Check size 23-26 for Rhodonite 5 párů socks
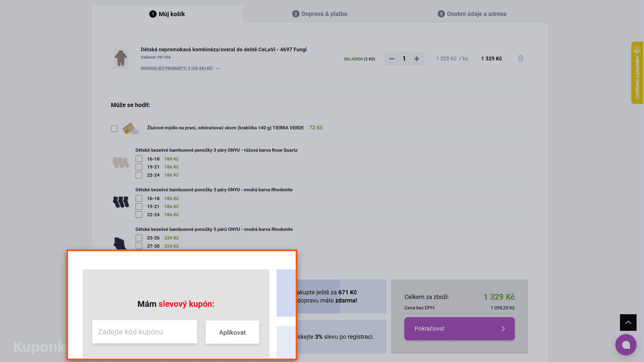Screen dimensions: 644x362 tap(139, 238)
